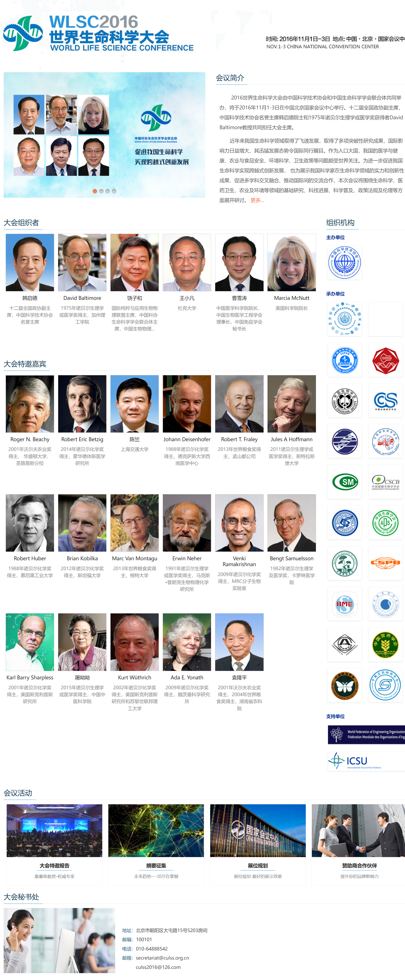Viewport: 405px width, 980px height.
Task: Click the 展位规划 venue thumbnail
Action: click(258, 830)
